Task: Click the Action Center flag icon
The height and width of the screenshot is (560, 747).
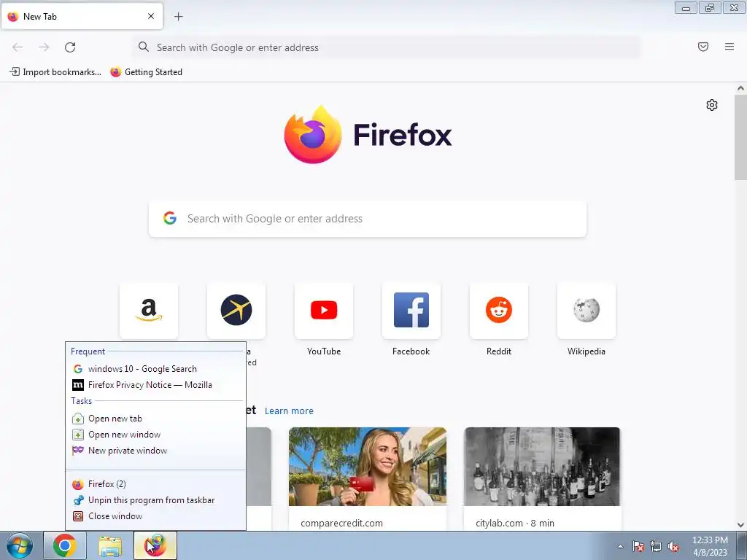Action: [638, 546]
